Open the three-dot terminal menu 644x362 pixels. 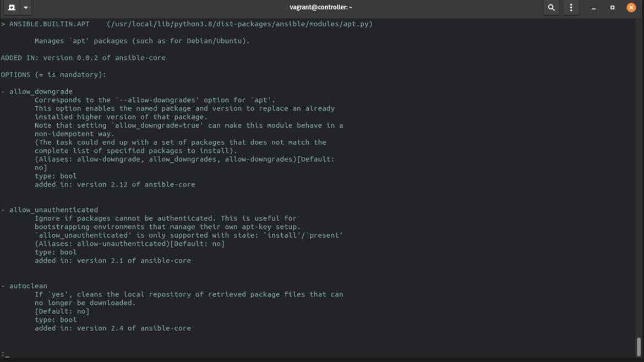coord(571,8)
